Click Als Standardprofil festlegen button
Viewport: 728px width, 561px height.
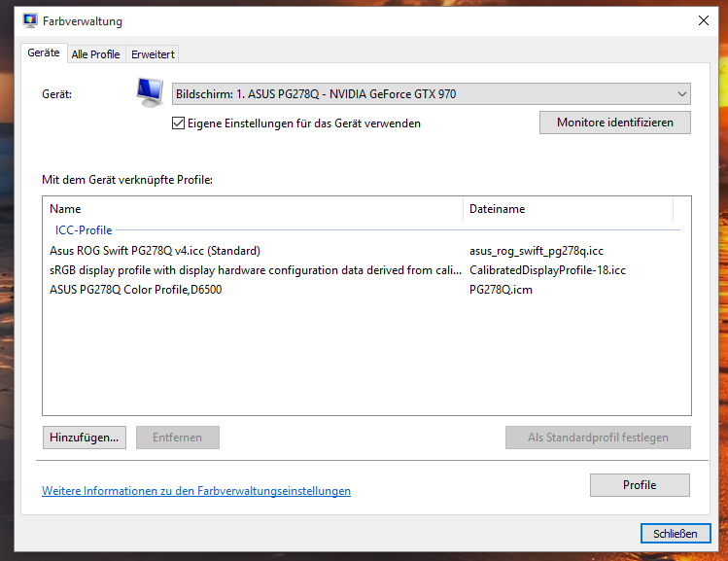coord(598,438)
